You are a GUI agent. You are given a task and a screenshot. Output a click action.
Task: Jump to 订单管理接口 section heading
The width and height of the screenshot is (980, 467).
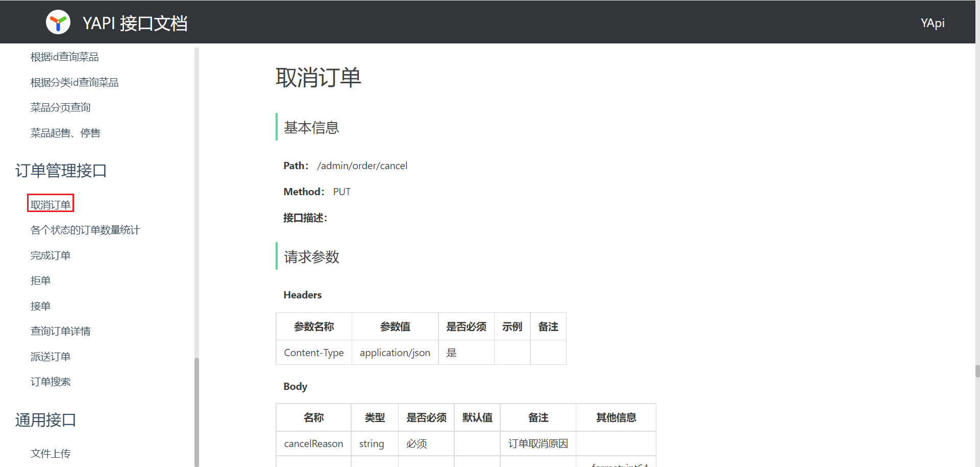[x=61, y=171]
